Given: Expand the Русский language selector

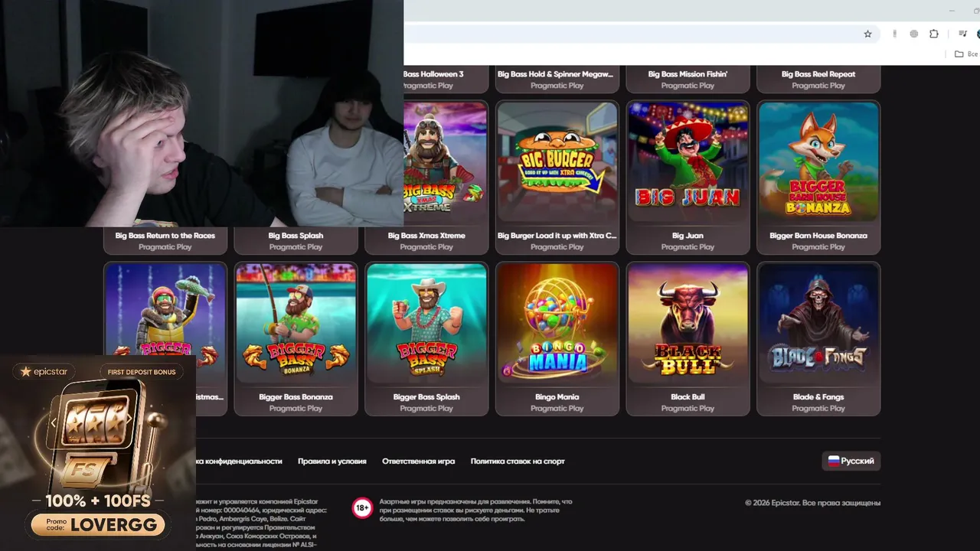Looking at the screenshot, I should (851, 461).
